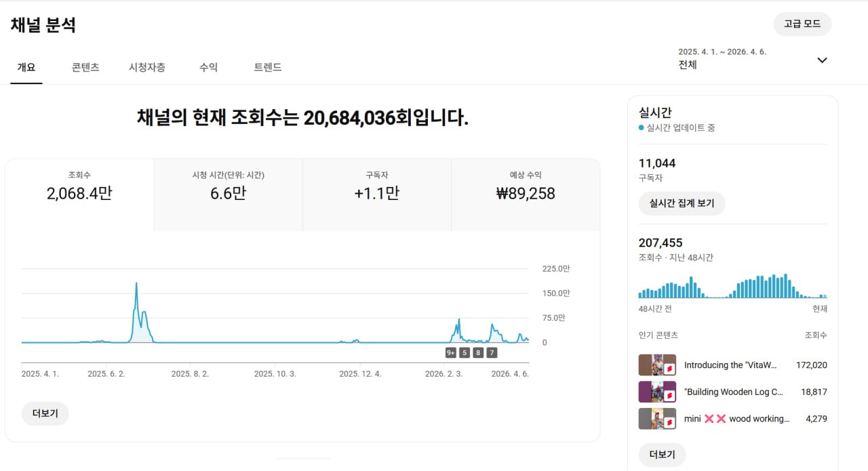
Task: Switch to the 콘텐츠 tab
Action: point(85,67)
